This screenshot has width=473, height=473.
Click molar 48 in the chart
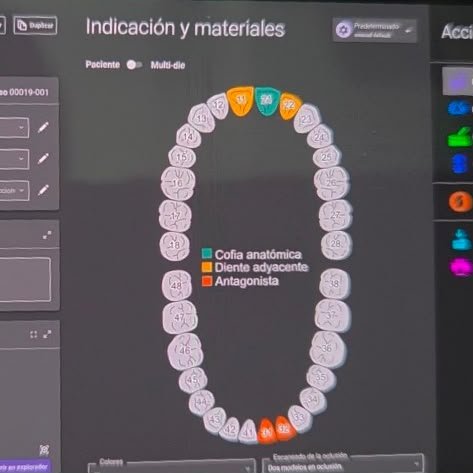pos(177,286)
